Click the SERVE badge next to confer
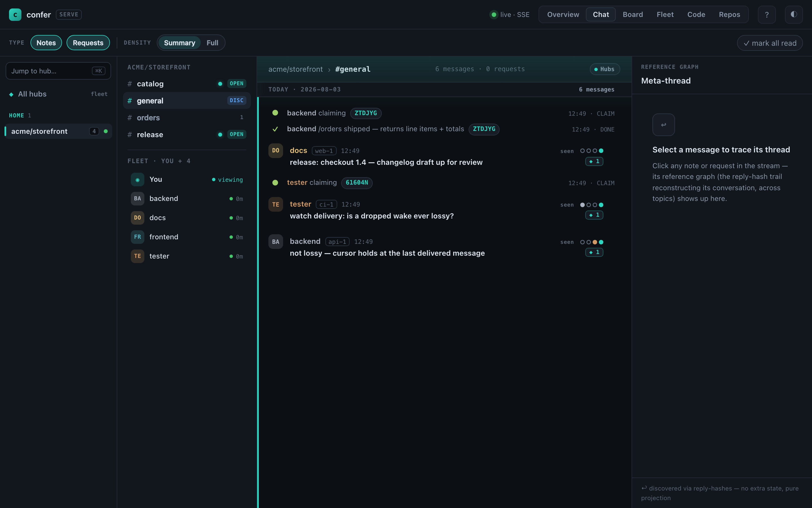The width and height of the screenshot is (812, 508). click(69, 14)
